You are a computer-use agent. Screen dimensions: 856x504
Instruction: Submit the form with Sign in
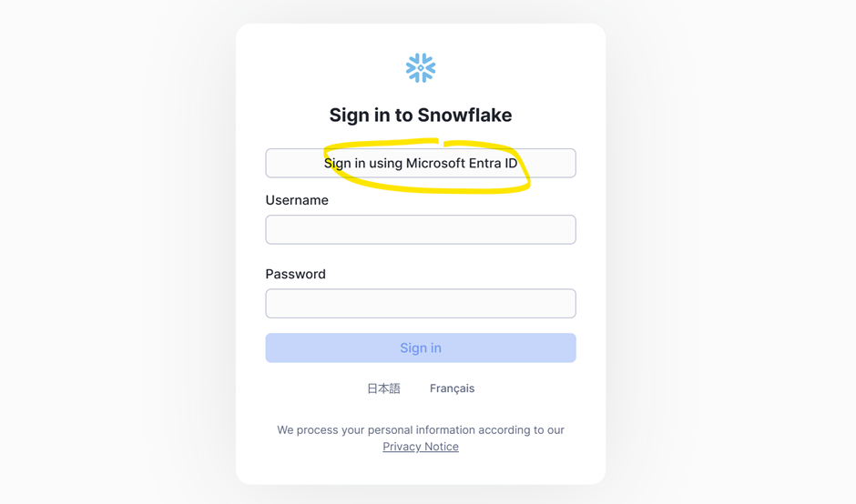pos(421,348)
